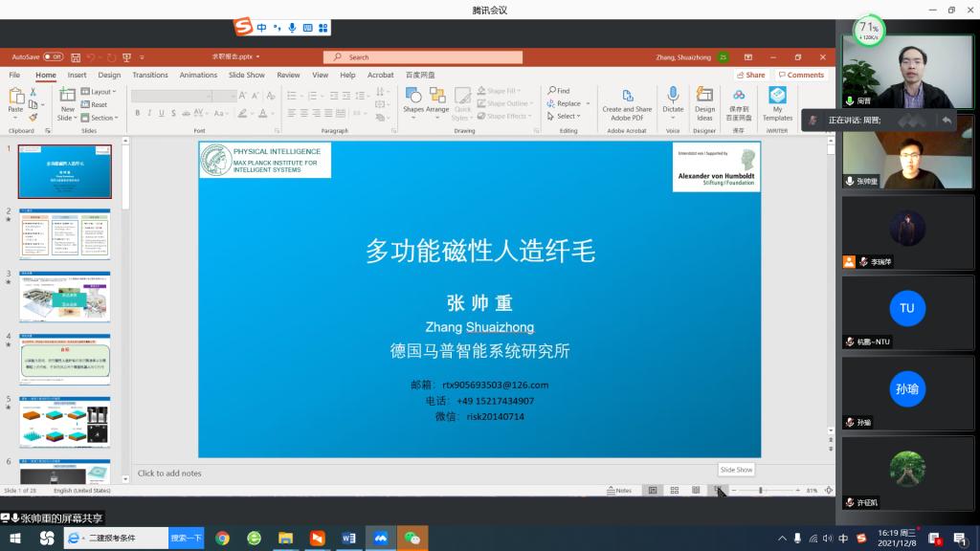Switch to the Slide Show tab
Image resolution: width=980 pixels, height=551 pixels.
point(246,75)
